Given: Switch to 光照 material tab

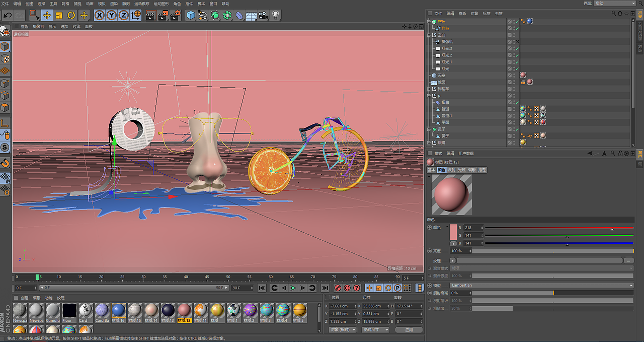Looking at the screenshot, I should pyautogui.click(x=462, y=170).
